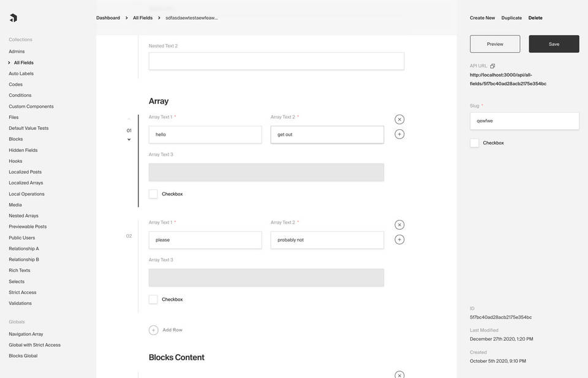
Task: Copy the API URL with copy icon
Action: point(492,66)
